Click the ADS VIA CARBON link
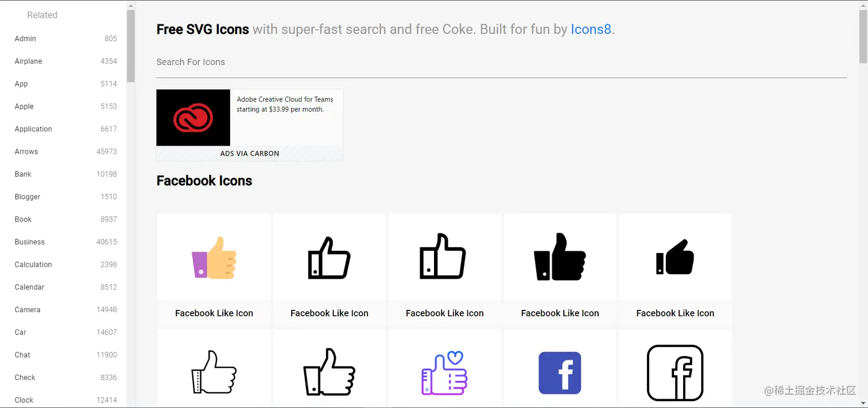 (250, 154)
